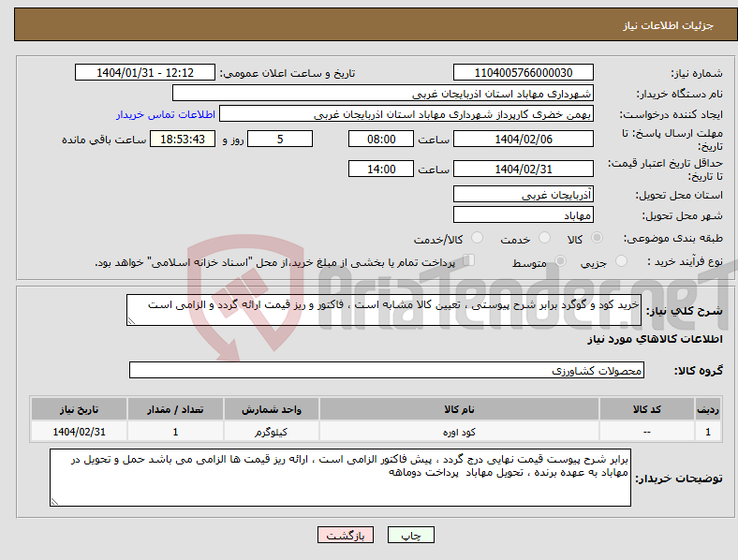Select the جزیی purchase type radio

pos(621,261)
